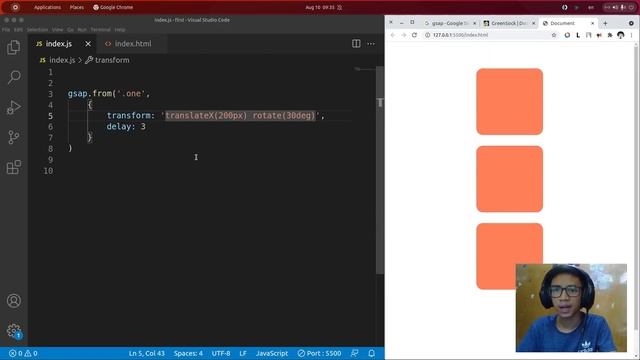
Task: Click the middle orange box in page
Action: point(509,179)
